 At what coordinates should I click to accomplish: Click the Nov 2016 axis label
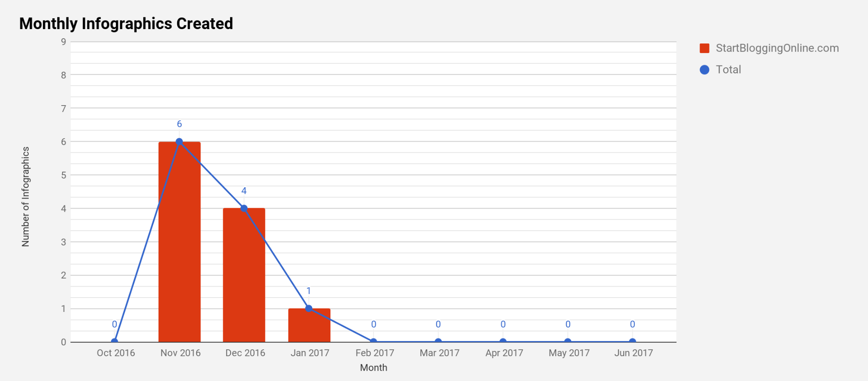tap(181, 353)
